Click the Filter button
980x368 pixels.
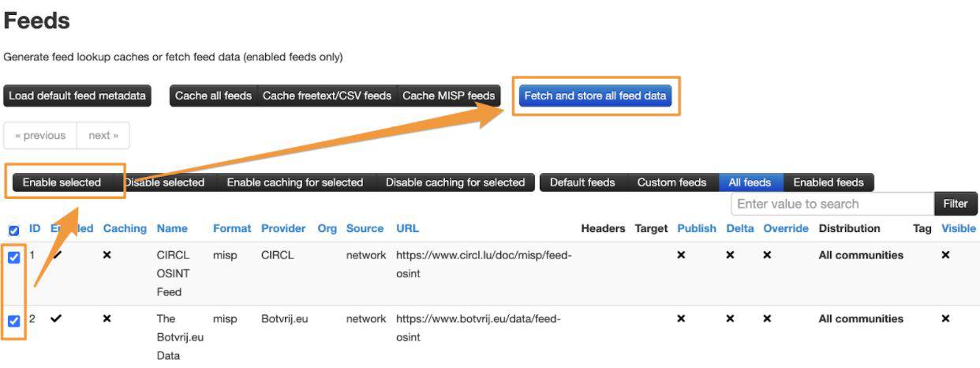pos(955,204)
